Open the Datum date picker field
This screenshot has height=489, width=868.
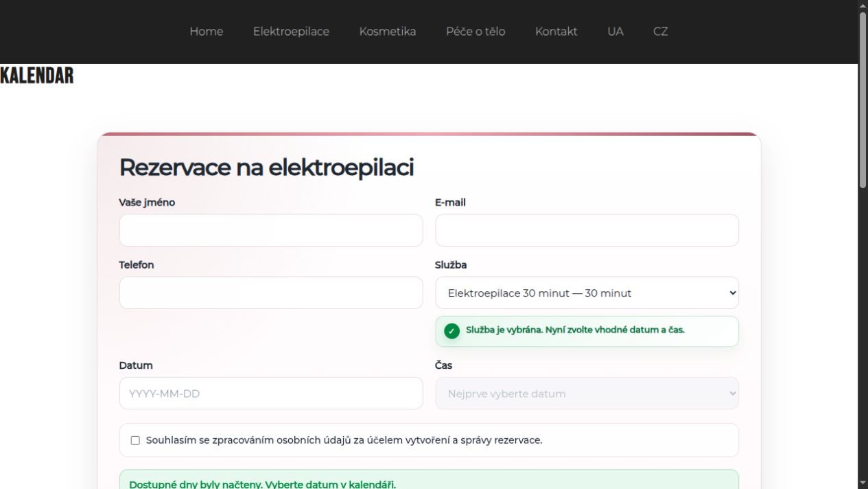tap(271, 394)
